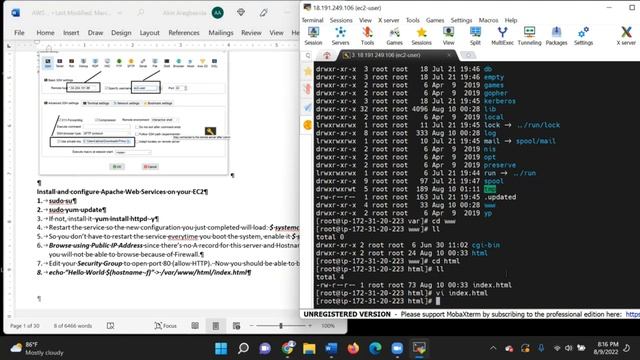Click the green highlighted tmp directory entry
Image resolution: width=640 pixels, height=360 pixels.
pyautogui.click(x=489, y=189)
